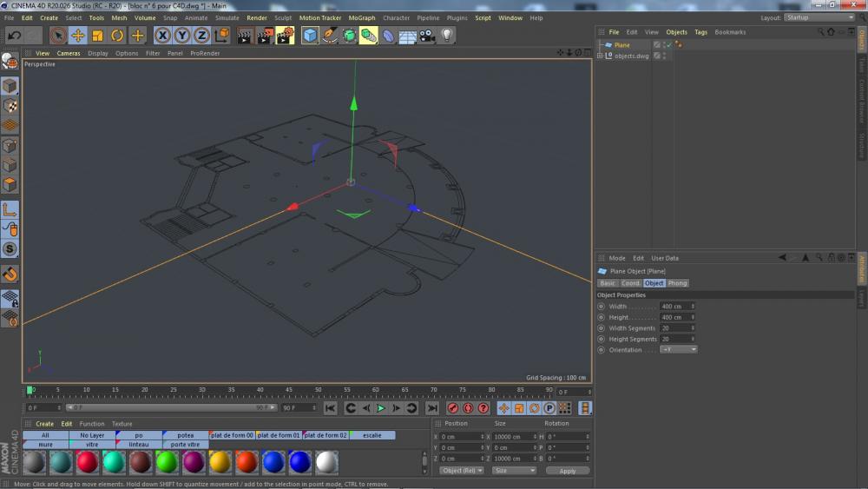Open the Light object icon
Screen dimensions: 868x489
(x=447, y=36)
